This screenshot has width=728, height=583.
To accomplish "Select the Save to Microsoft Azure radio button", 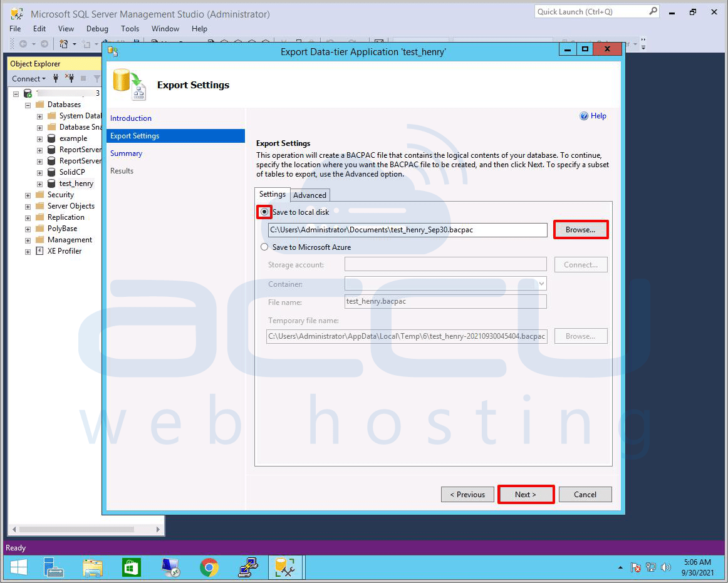I will click(264, 247).
